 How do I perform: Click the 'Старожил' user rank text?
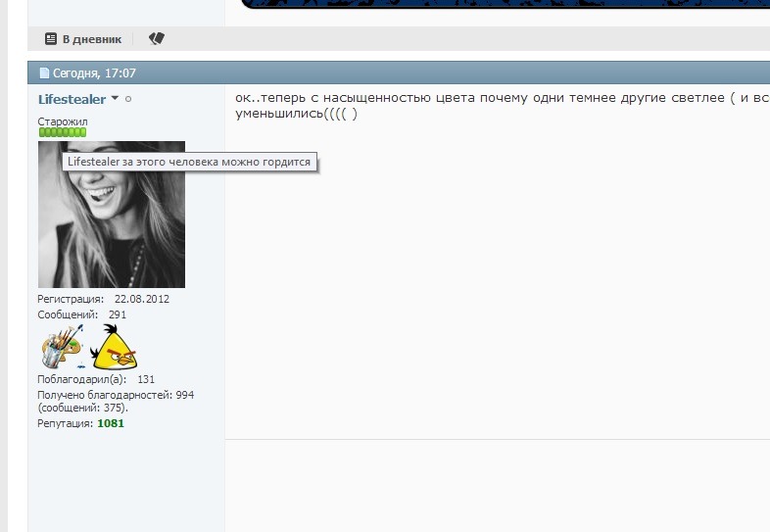63,121
